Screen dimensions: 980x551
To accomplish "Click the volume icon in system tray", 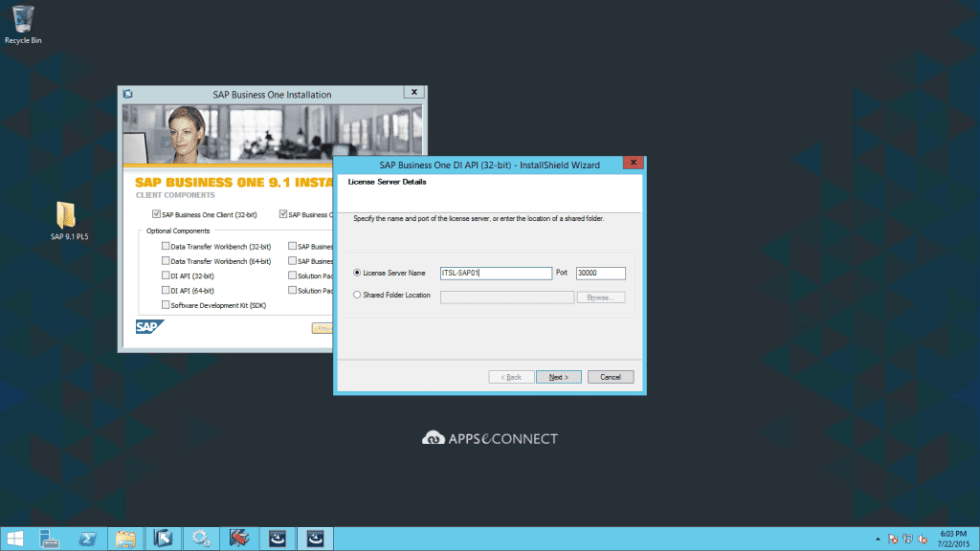I will (922, 539).
